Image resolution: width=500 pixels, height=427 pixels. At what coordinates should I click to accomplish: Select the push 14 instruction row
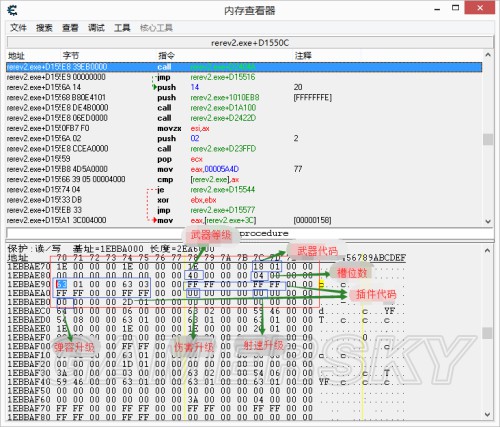[244, 87]
